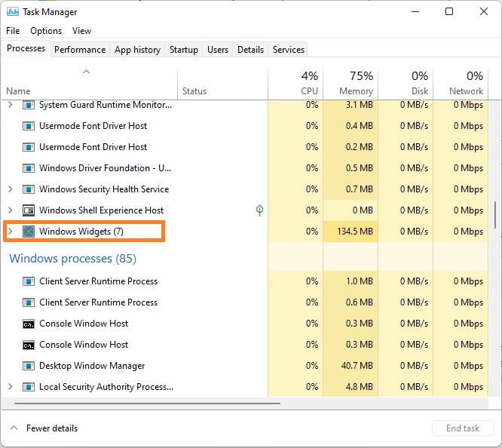Image resolution: width=502 pixels, height=448 pixels.
Task: Click the Windows Widgets process icon
Action: pyautogui.click(x=29, y=232)
